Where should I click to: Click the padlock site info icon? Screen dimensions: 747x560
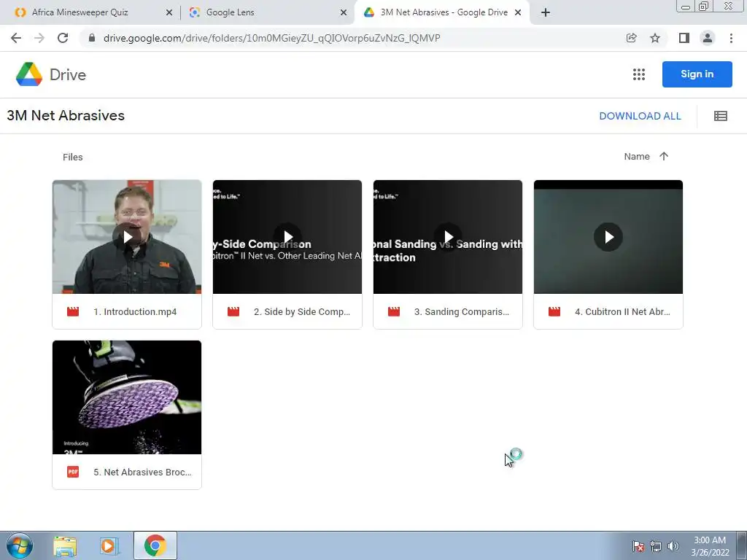[x=92, y=38]
